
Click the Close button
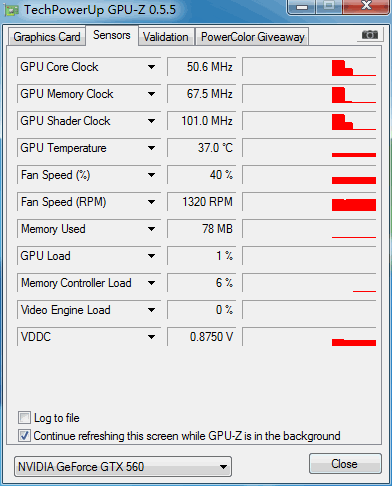click(345, 464)
